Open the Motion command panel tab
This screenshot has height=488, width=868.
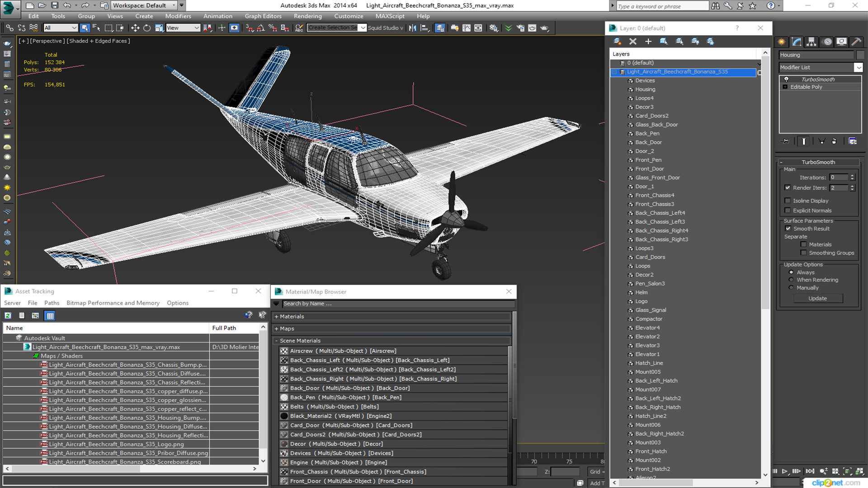(827, 42)
